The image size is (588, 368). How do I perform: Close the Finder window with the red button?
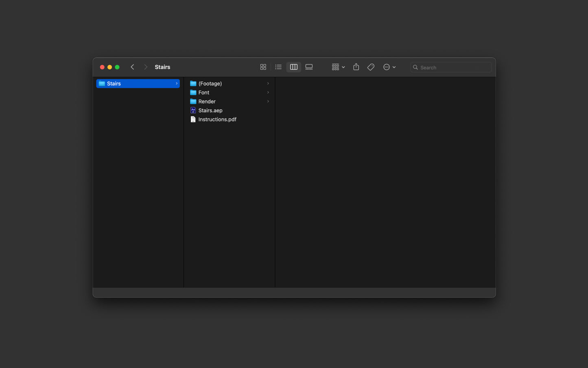coord(102,67)
